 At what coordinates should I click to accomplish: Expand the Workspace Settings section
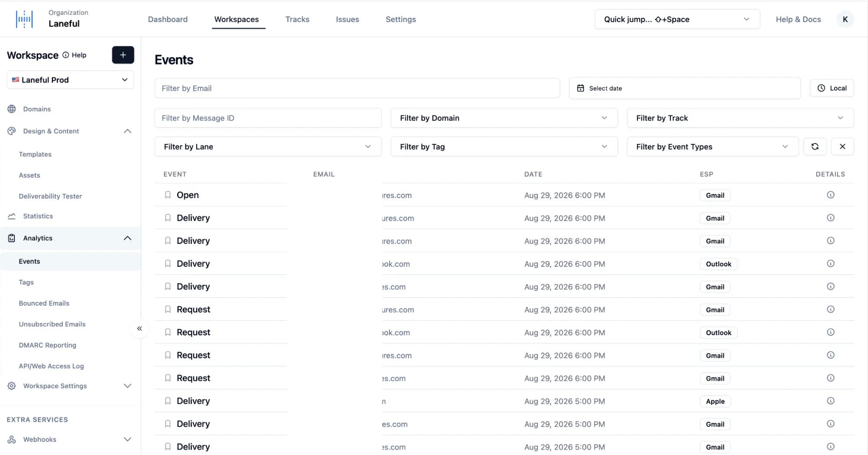tap(127, 386)
